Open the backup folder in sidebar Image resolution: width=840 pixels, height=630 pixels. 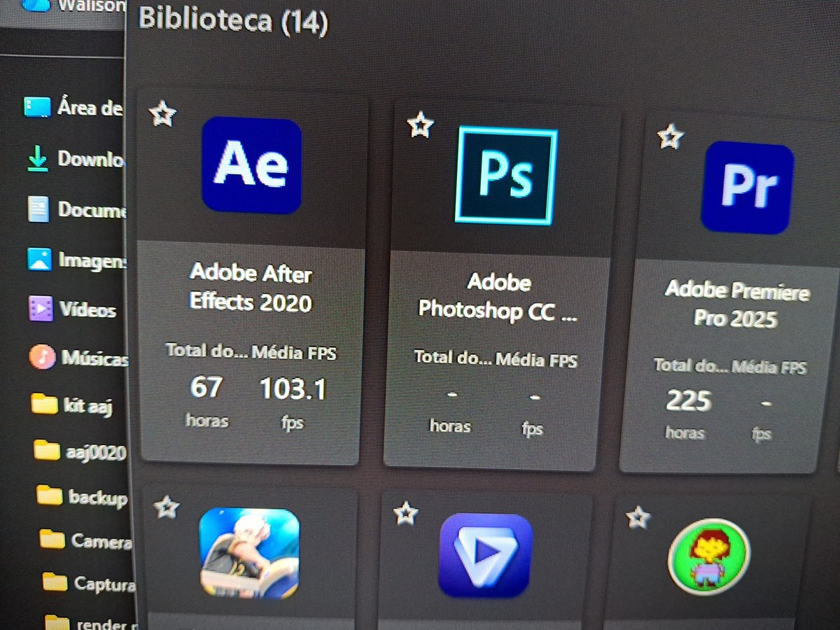tap(82, 496)
